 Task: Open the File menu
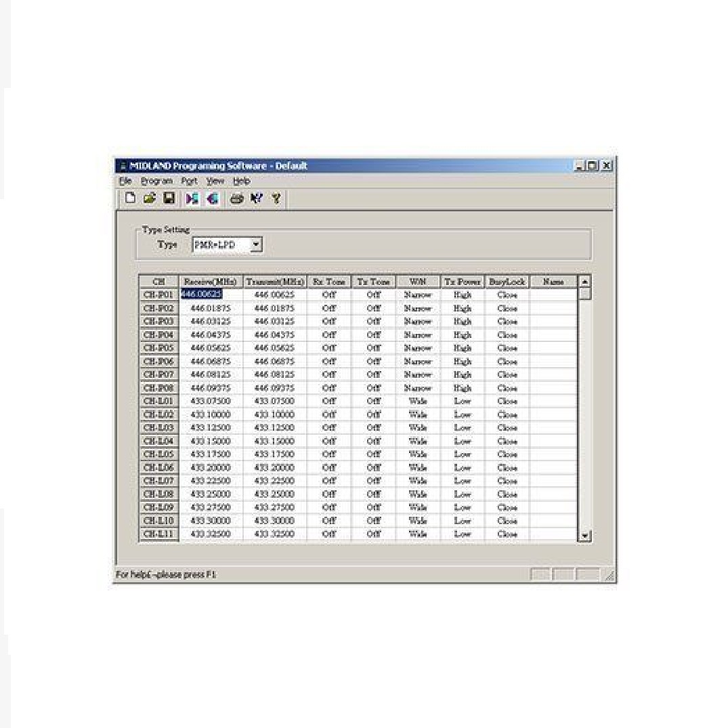(x=125, y=181)
